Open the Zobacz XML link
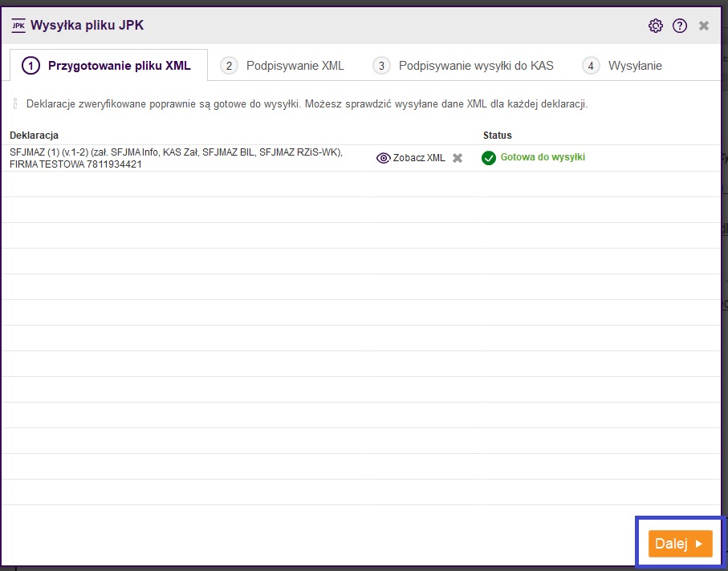Screen dimensions: 728x571 tap(419, 158)
